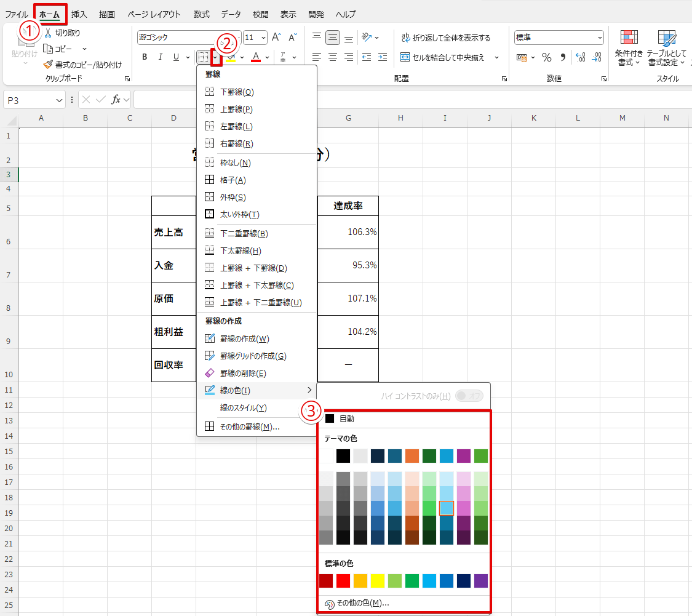692x616 pixels.
Task: Increase indent
Action: click(x=383, y=57)
